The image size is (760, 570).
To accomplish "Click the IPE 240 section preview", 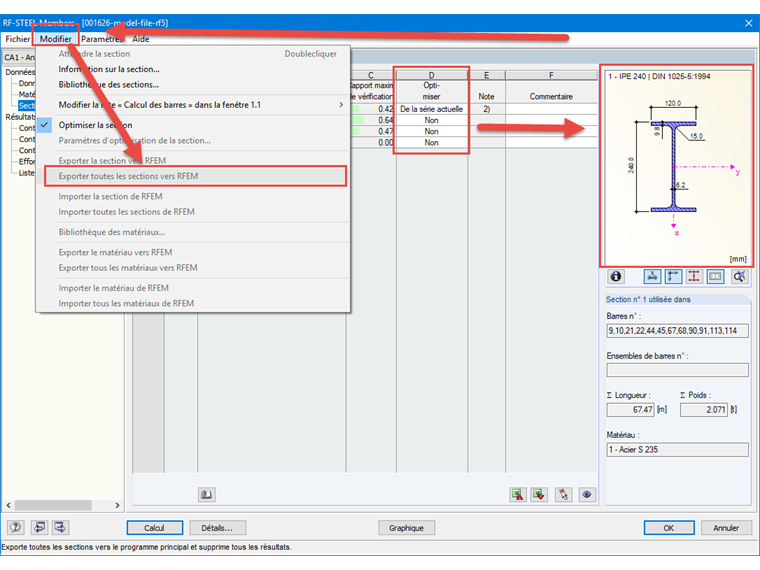I will [x=677, y=166].
